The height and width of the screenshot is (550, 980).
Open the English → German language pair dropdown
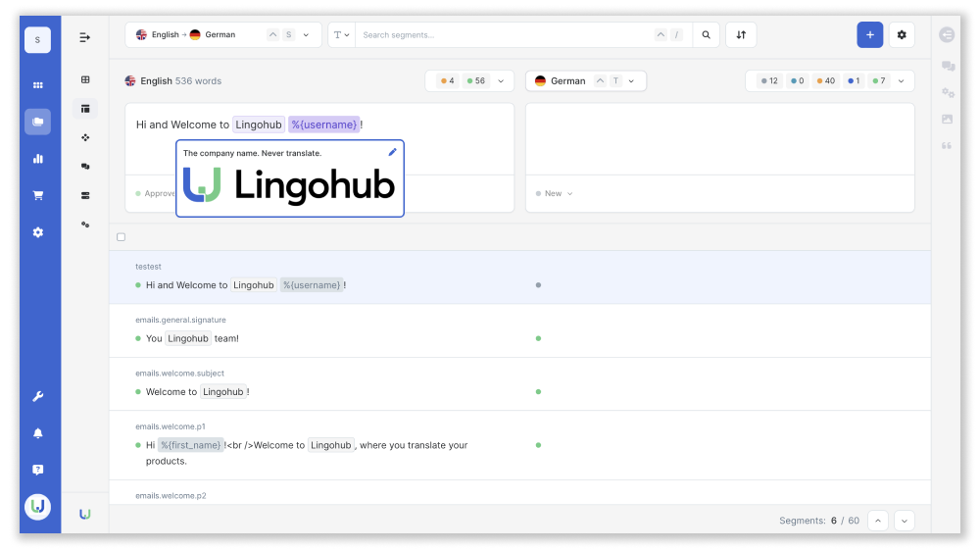pyautogui.click(x=223, y=35)
